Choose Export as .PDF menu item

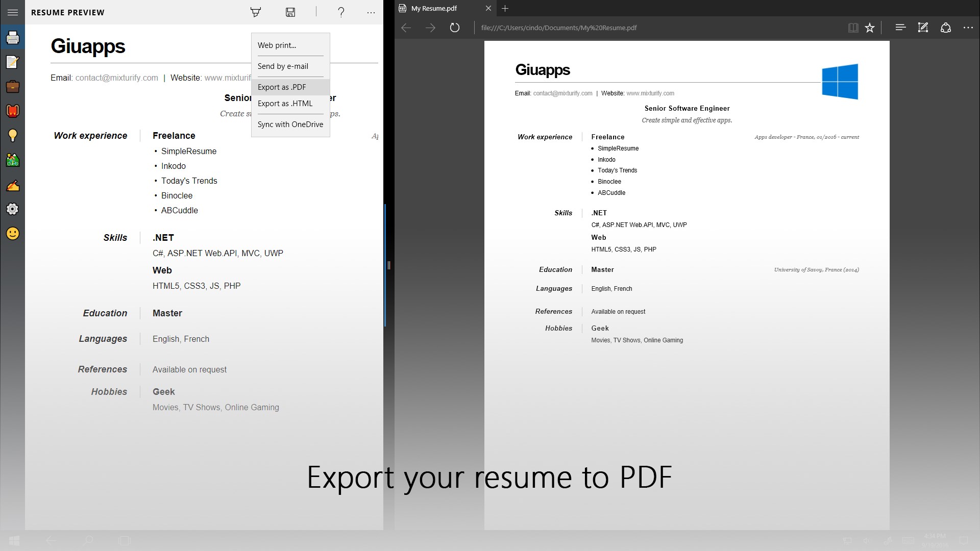tap(282, 87)
